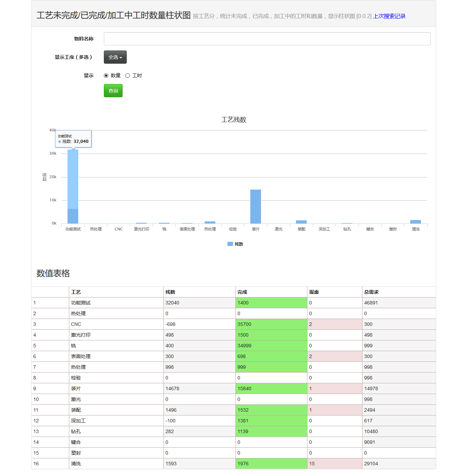Select the 数量 radio button
The width and height of the screenshot is (467, 476).
106,76
